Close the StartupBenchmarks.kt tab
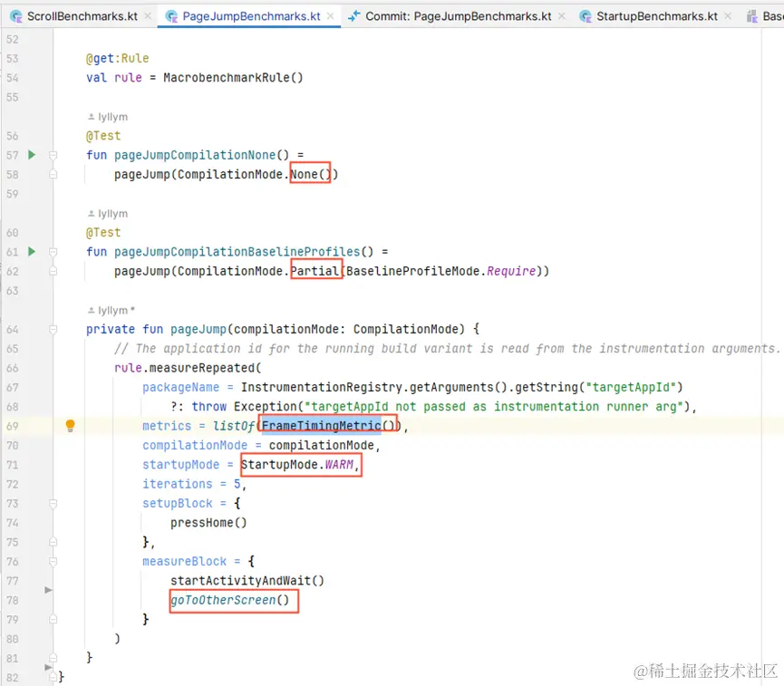This screenshot has width=784, height=686. [728, 16]
